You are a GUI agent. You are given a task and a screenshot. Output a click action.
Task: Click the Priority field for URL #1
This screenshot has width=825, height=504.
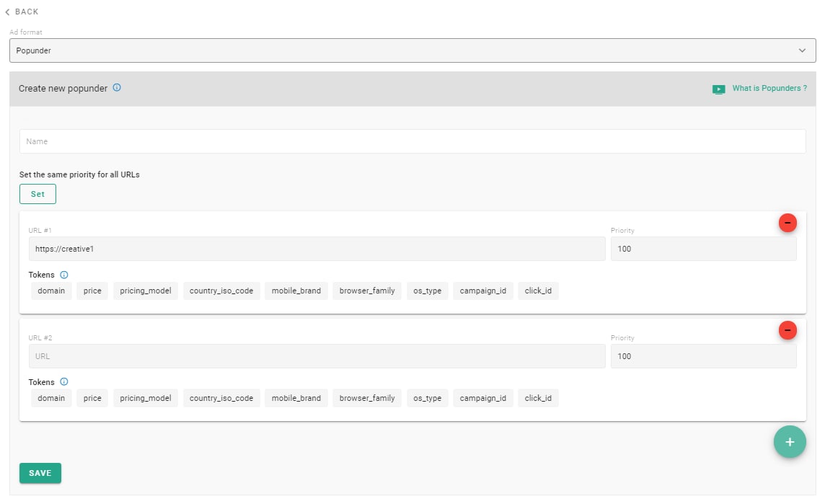[x=703, y=249]
